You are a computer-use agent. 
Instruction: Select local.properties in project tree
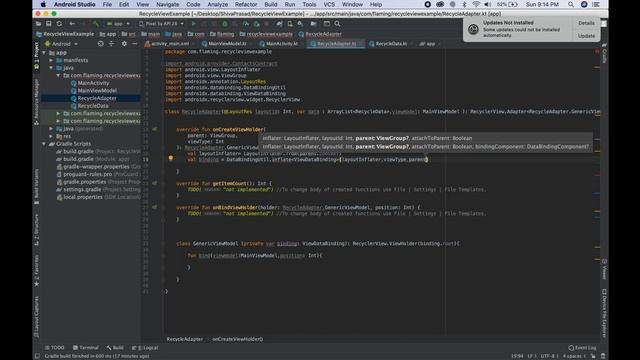pyautogui.click(x=83, y=197)
